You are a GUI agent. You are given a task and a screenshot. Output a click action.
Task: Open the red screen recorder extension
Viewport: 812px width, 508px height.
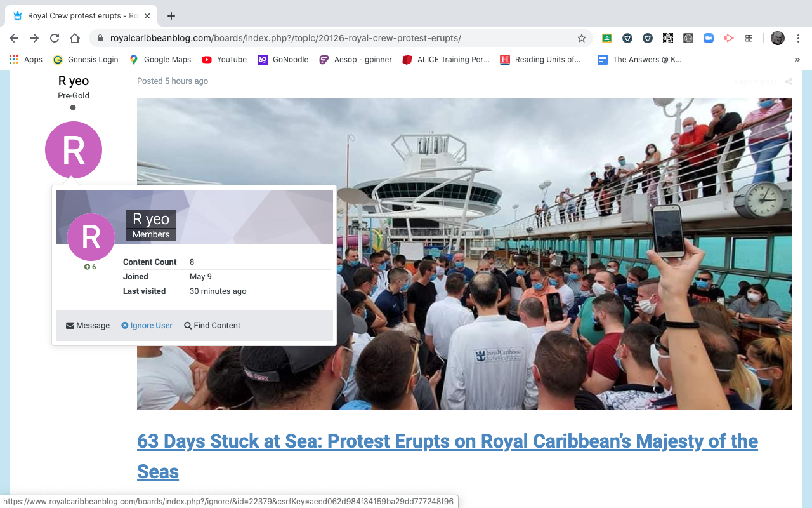pyautogui.click(x=728, y=38)
